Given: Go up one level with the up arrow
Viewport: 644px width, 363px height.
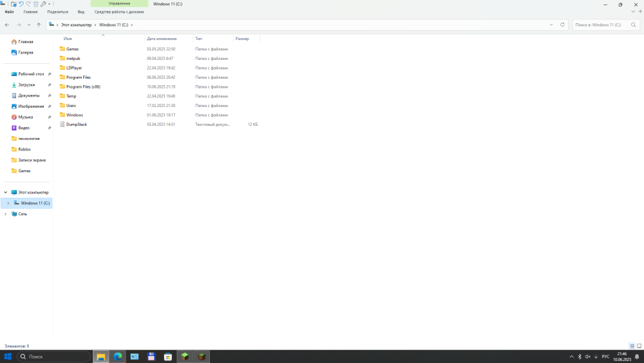Looking at the screenshot, I should [x=39, y=25].
